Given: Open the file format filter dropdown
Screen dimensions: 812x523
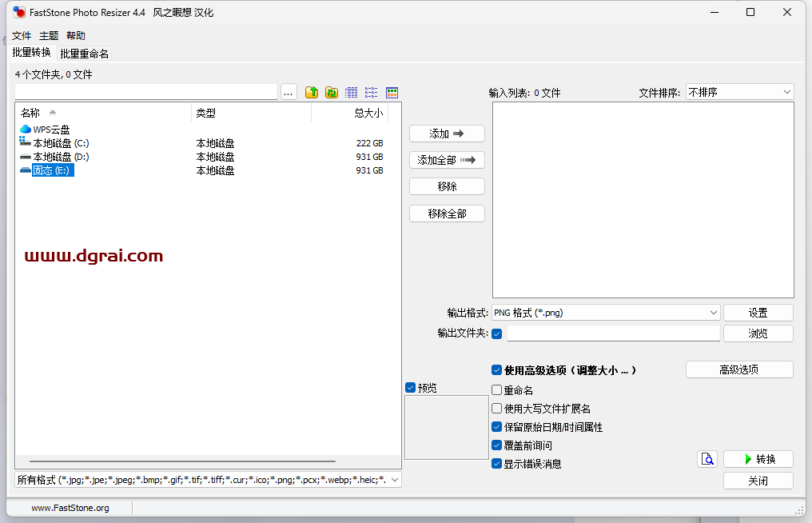Looking at the screenshot, I should pyautogui.click(x=208, y=480).
